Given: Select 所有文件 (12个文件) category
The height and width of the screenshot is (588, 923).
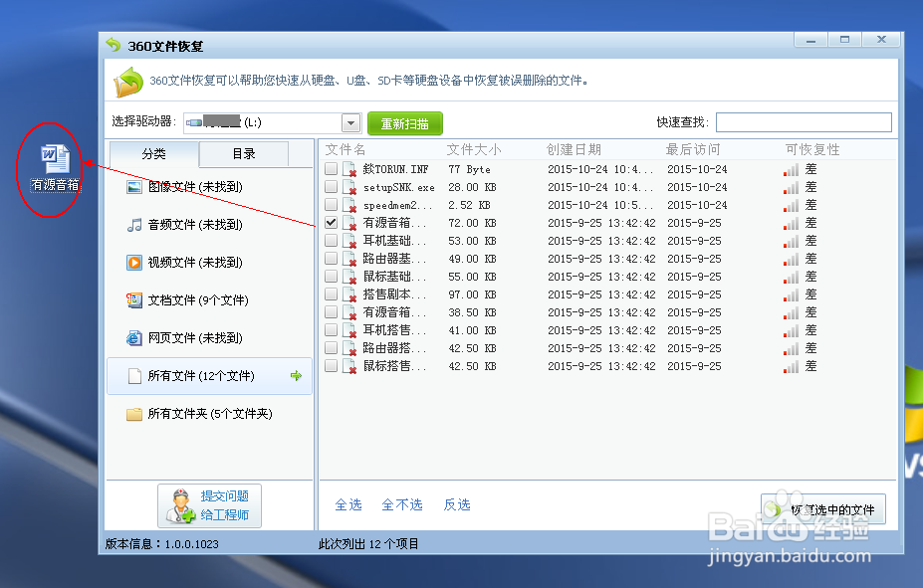Looking at the screenshot, I should 209,376.
